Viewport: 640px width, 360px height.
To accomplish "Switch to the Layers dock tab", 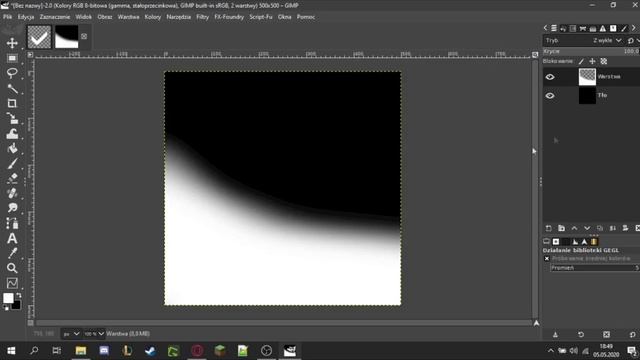I will click(x=554, y=28).
